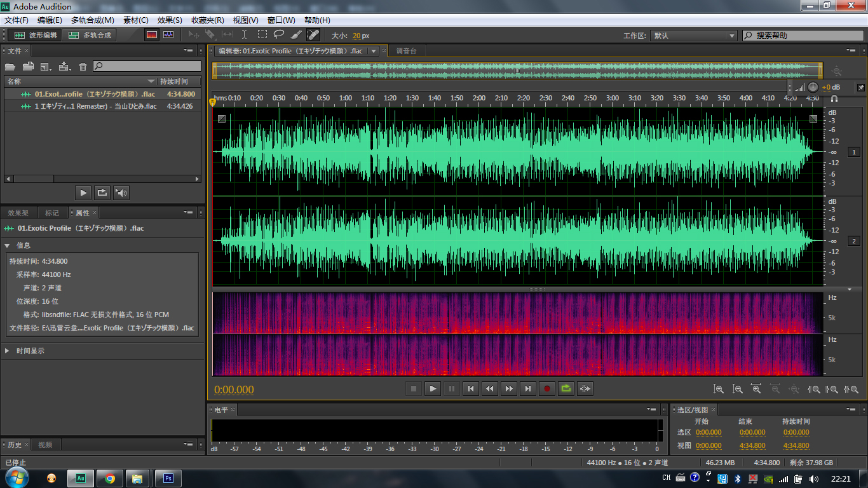Image resolution: width=868 pixels, height=488 pixels.
Task: Open Levels panel options menu
Action: coord(651,409)
